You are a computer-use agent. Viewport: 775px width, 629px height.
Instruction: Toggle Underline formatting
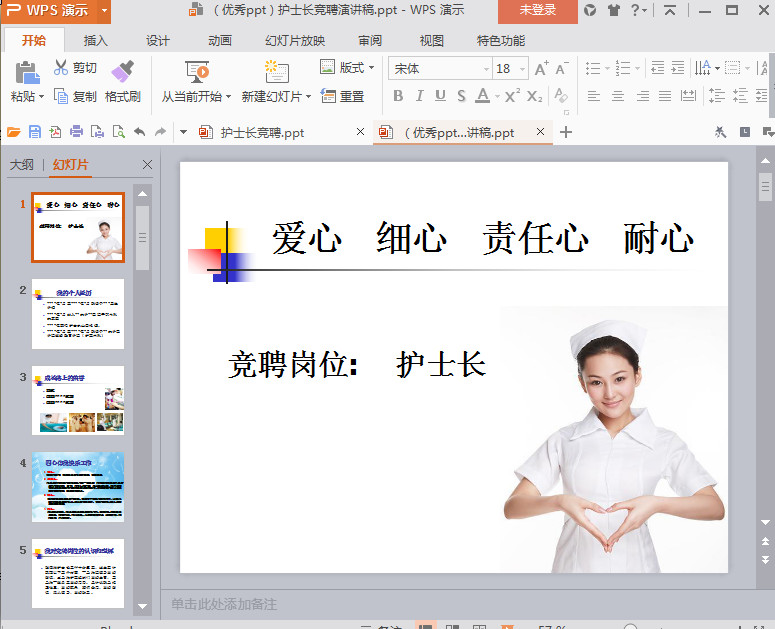(440, 96)
